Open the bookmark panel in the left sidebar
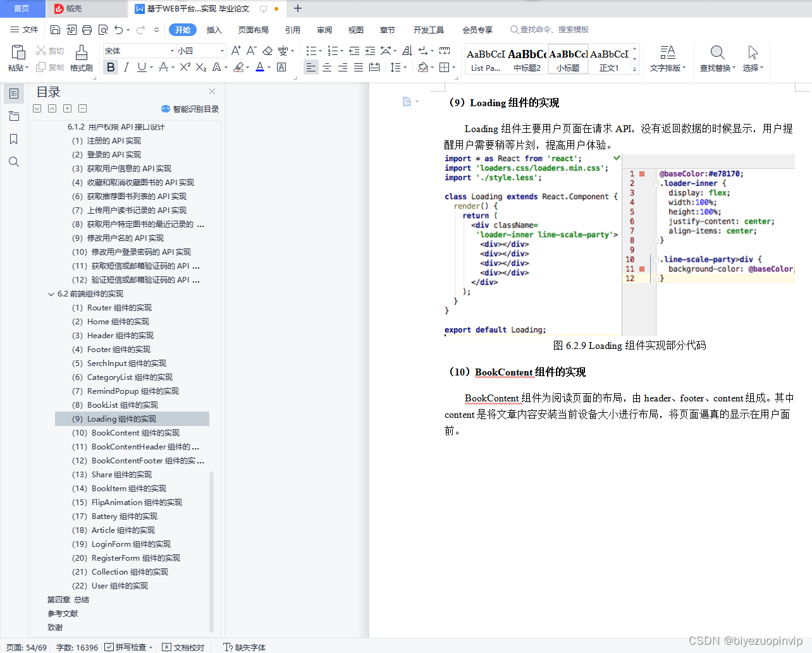The width and height of the screenshot is (812, 653). [13, 139]
